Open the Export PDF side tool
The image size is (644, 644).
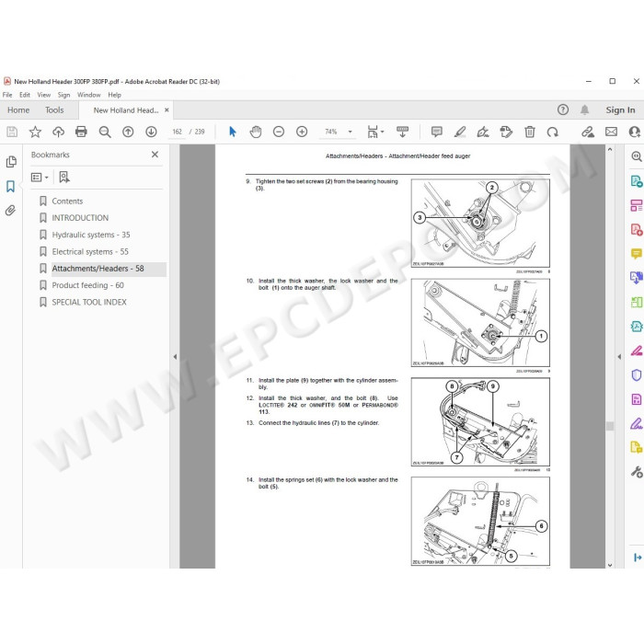(637, 181)
